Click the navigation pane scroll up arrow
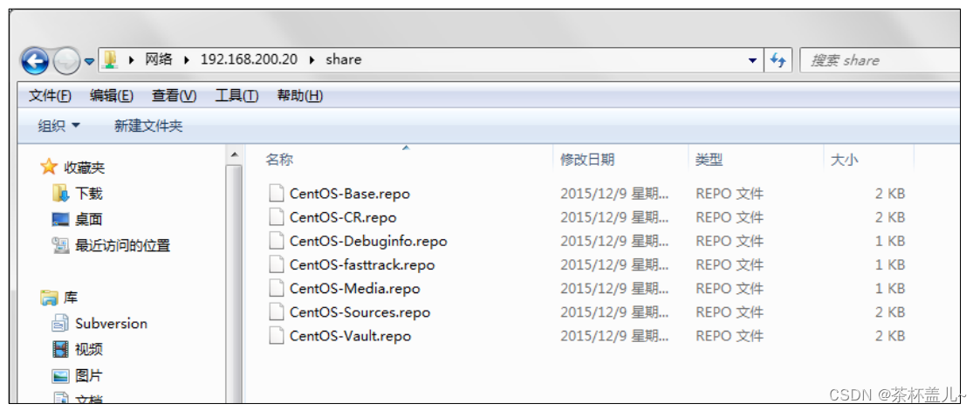Image resolution: width=980 pixels, height=411 pixels. point(234,154)
